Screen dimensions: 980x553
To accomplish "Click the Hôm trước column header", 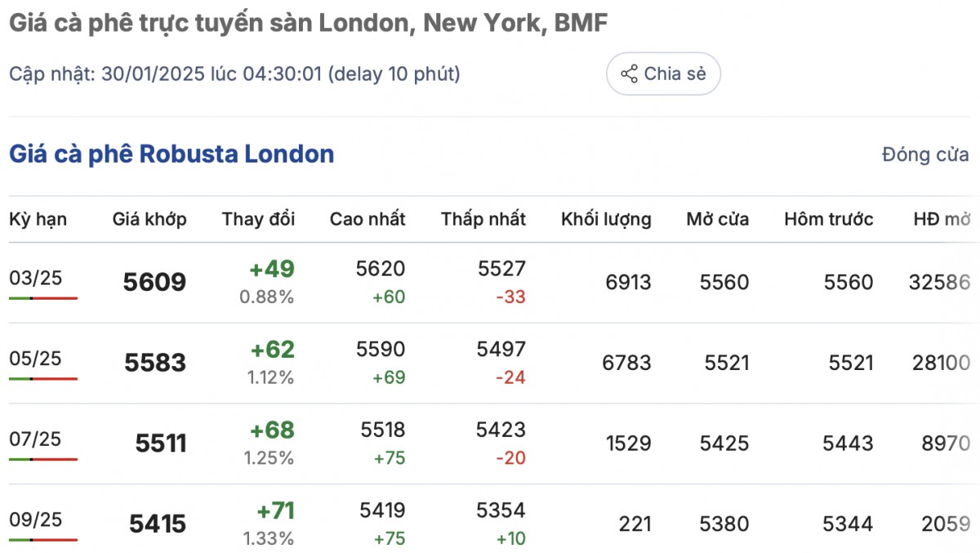I will (x=828, y=219).
